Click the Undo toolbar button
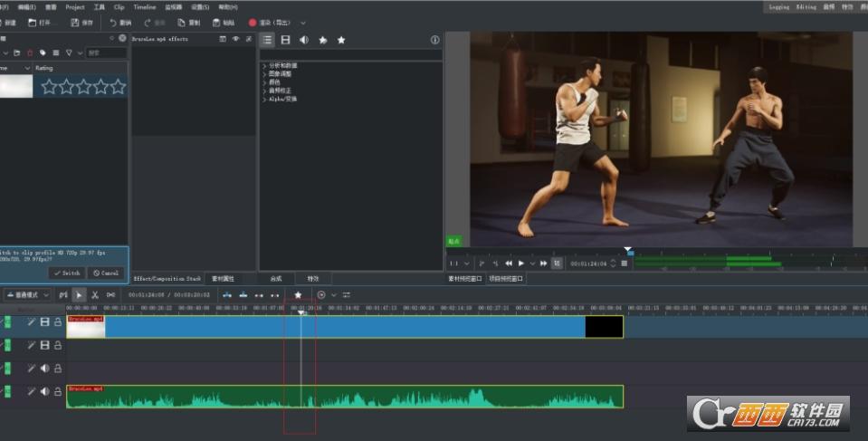The image size is (868, 441). coord(120,23)
